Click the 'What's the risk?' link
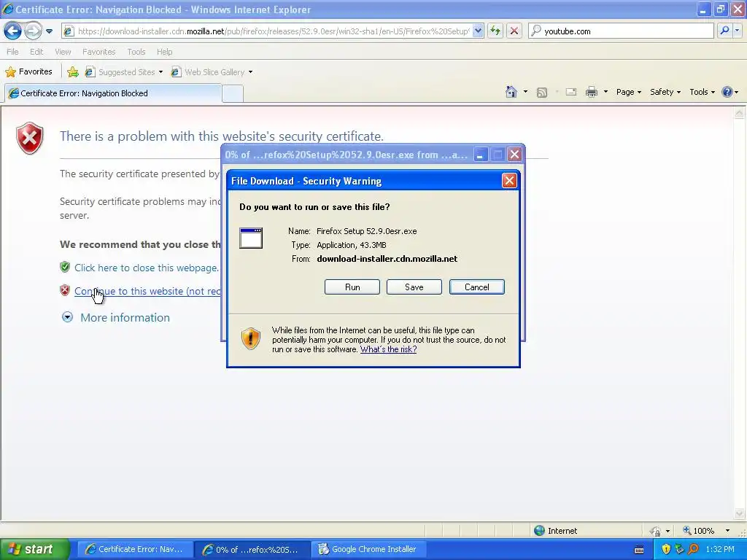The image size is (747, 560). point(388,349)
